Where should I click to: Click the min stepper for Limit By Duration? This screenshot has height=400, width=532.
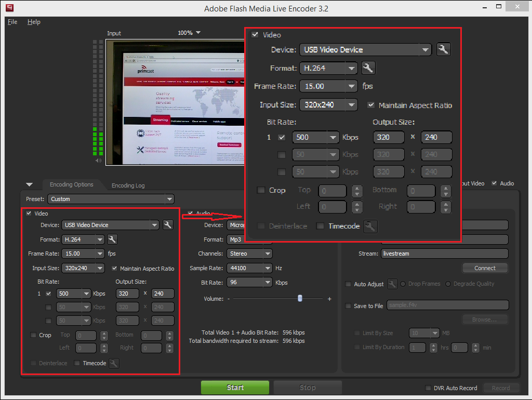pos(476,348)
